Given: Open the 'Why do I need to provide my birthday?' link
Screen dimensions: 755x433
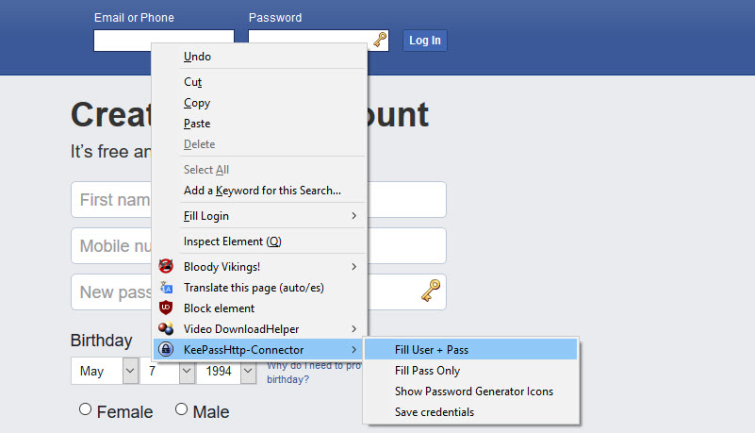Looking at the screenshot, I should pyautogui.click(x=314, y=372).
